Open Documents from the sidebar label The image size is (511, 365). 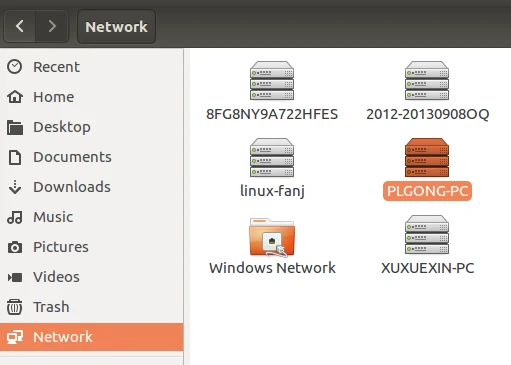[72, 157]
